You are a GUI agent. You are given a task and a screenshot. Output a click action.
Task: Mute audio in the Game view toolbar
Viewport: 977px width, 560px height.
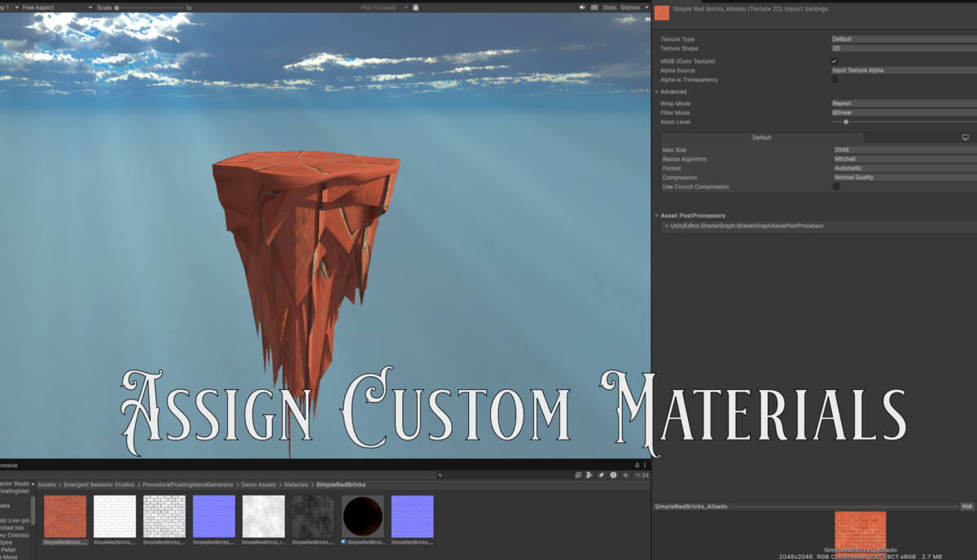click(582, 7)
